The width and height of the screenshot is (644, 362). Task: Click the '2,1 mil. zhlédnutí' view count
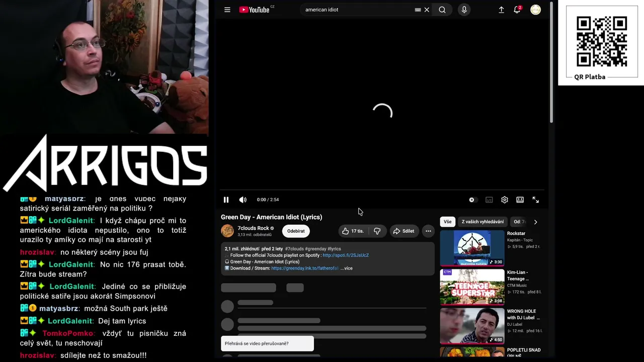pyautogui.click(x=242, y=249)
